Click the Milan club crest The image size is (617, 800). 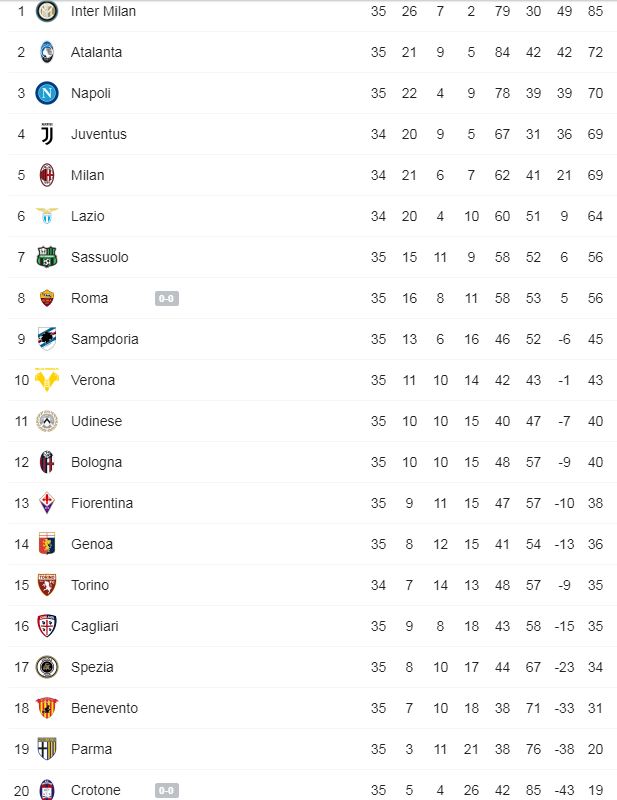pos(47,175)
